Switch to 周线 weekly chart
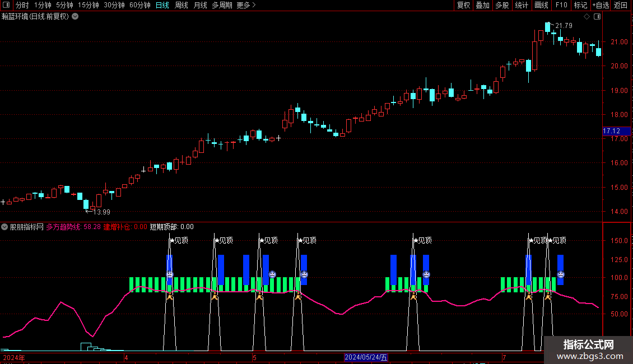Image resolution: width=633 pixels, height=364 pixels. [x=181, y=5]
